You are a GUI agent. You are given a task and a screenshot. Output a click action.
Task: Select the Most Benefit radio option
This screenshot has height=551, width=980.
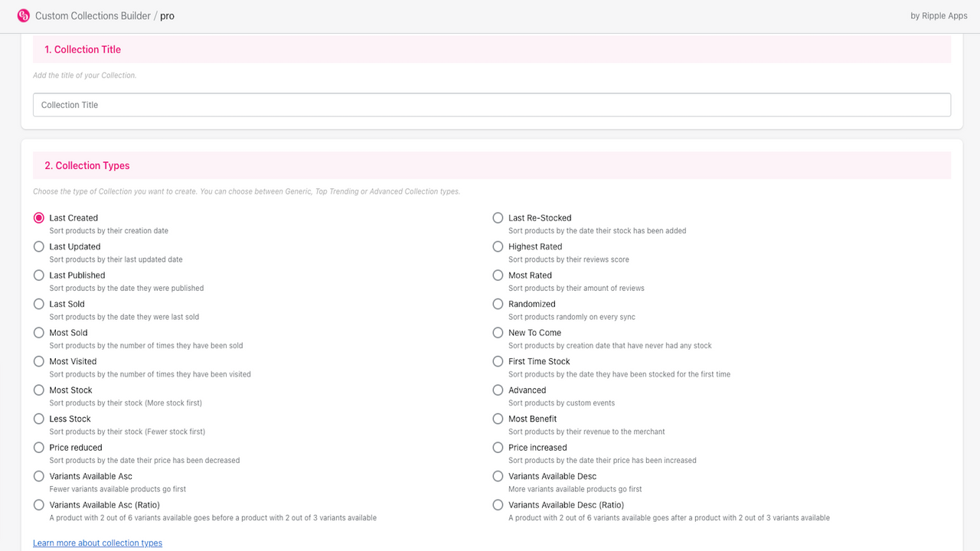point(498,419)
